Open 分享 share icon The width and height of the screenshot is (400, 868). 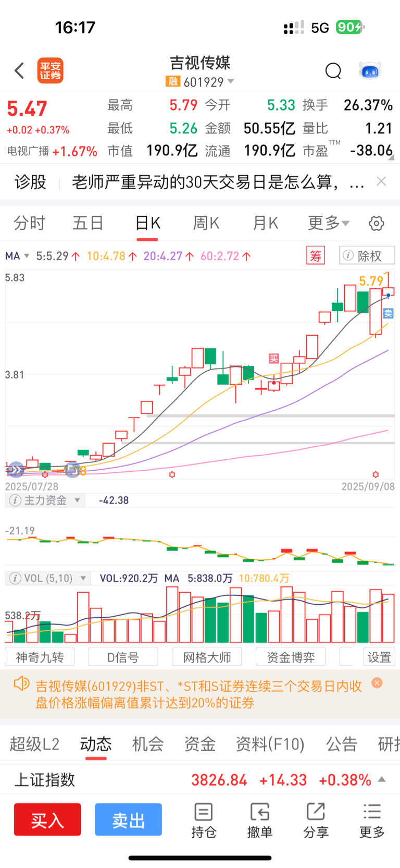click(x=316, y=821)
